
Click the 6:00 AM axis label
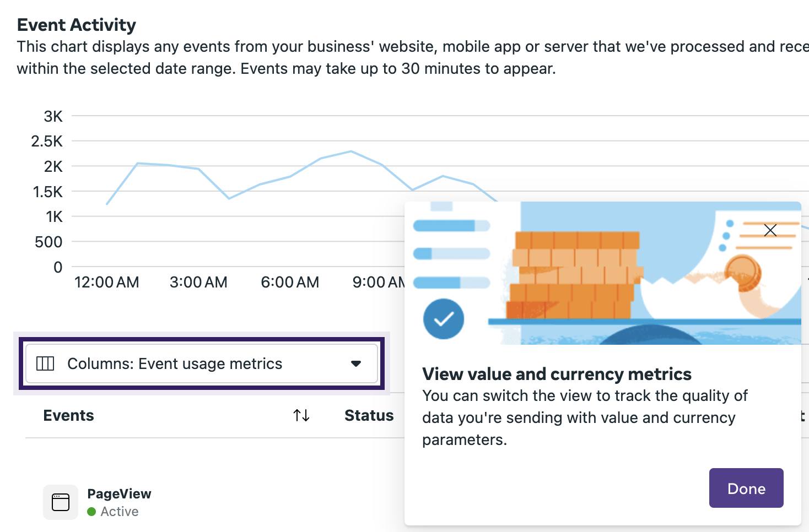(x=290, y=283)
